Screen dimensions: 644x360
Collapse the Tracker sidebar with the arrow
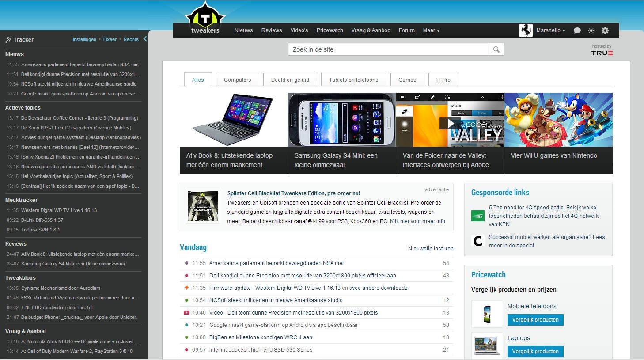pos(145,39)
